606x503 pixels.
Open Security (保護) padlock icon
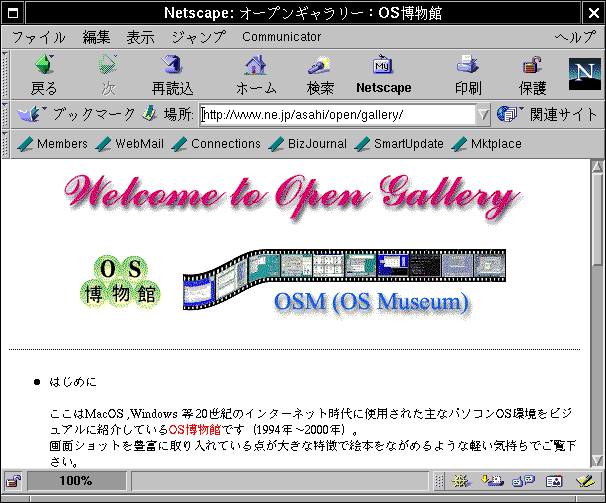[532, 65]
